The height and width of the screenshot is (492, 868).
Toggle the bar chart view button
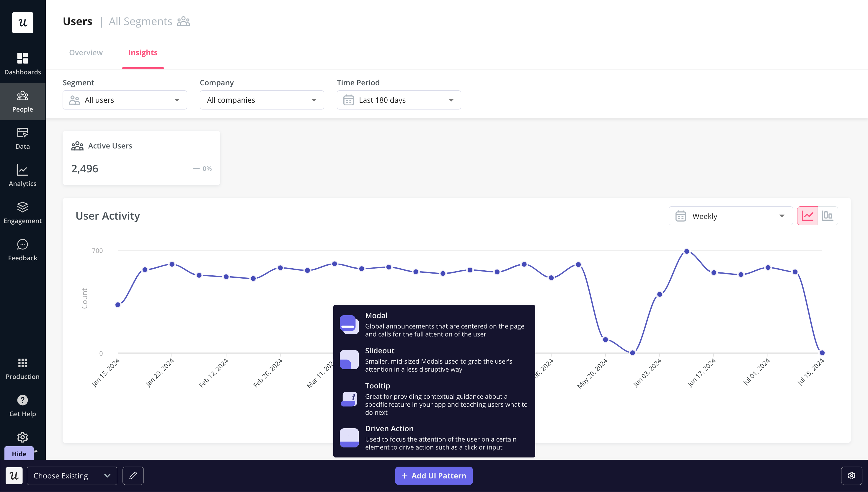[x=828, y=216]
